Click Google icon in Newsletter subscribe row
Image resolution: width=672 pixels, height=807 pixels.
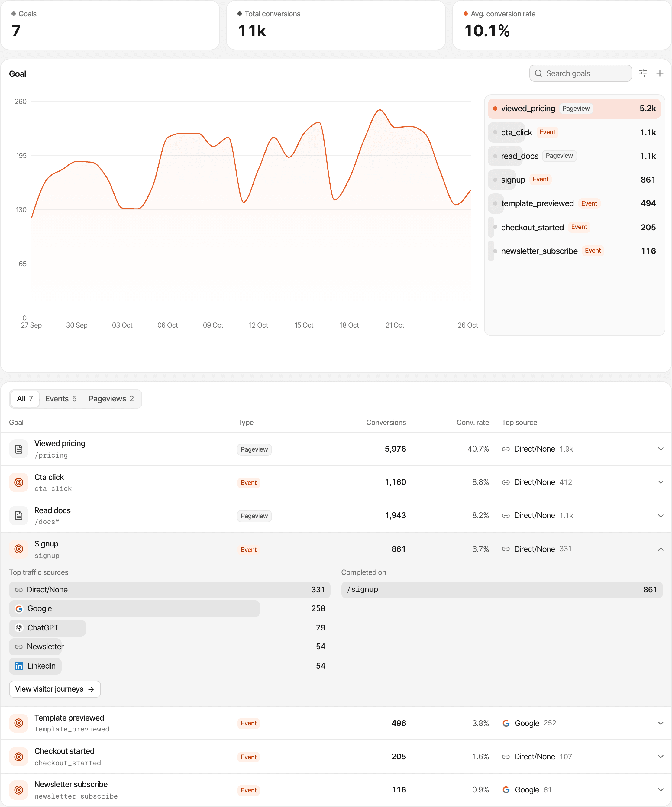pos(506,790)
